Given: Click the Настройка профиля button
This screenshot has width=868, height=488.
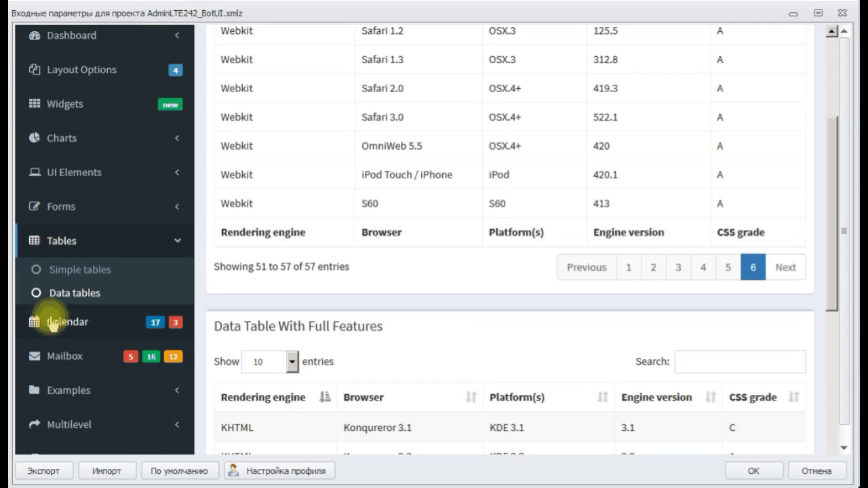Looking at the screenshot, I should click(x=279, y=471).
